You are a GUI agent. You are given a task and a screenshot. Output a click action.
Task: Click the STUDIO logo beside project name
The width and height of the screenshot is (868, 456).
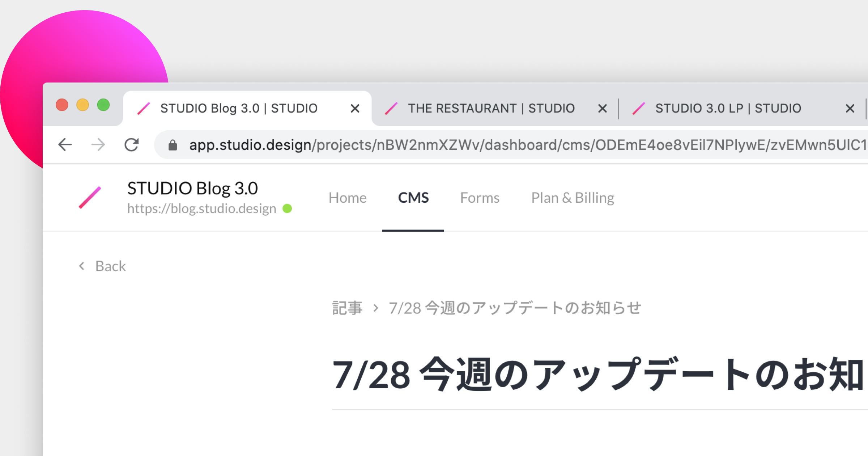tap(90, 198)
